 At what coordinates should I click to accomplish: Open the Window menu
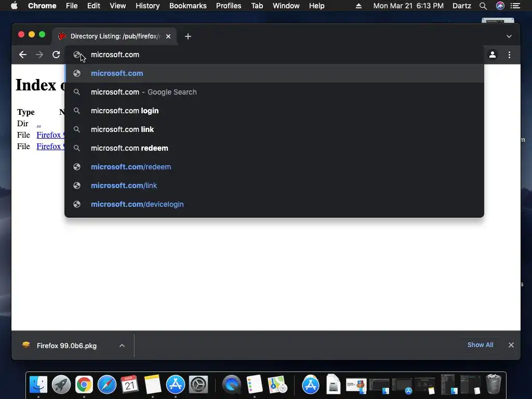(286, 6)
